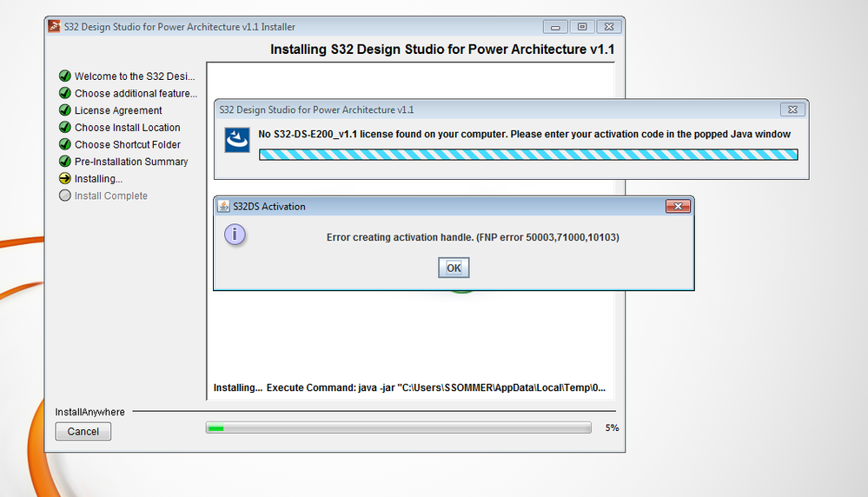Click the installer icon in the main title bar

(x=54, y=26)
